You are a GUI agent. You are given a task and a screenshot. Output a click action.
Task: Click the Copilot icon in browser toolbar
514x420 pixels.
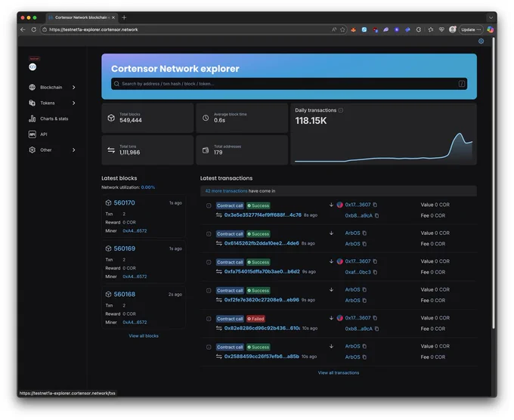tap(490, 29)
